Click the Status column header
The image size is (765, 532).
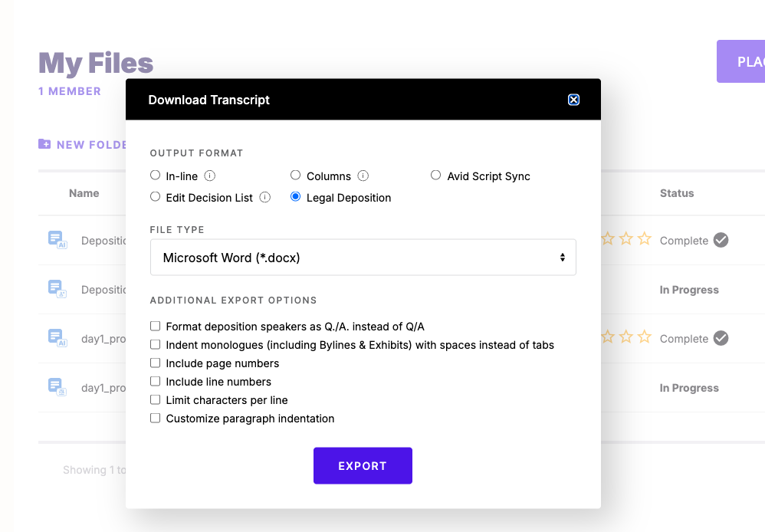(677, 193)
